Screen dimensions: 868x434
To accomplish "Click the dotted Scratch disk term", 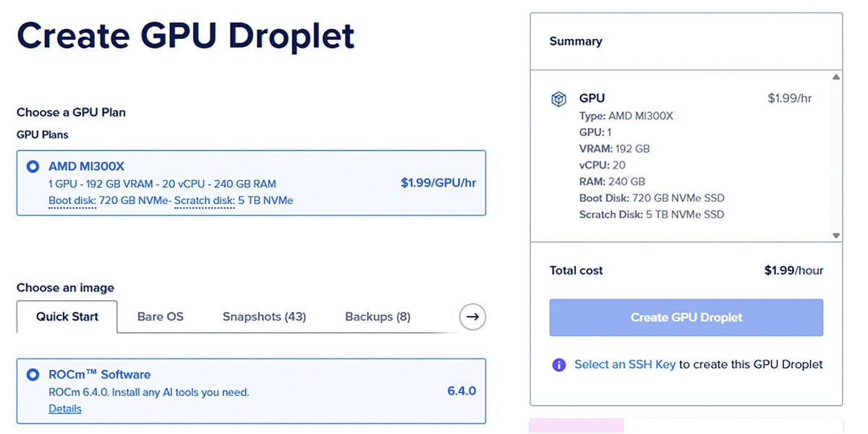I will pyautogui.click(x=205, y=200).
